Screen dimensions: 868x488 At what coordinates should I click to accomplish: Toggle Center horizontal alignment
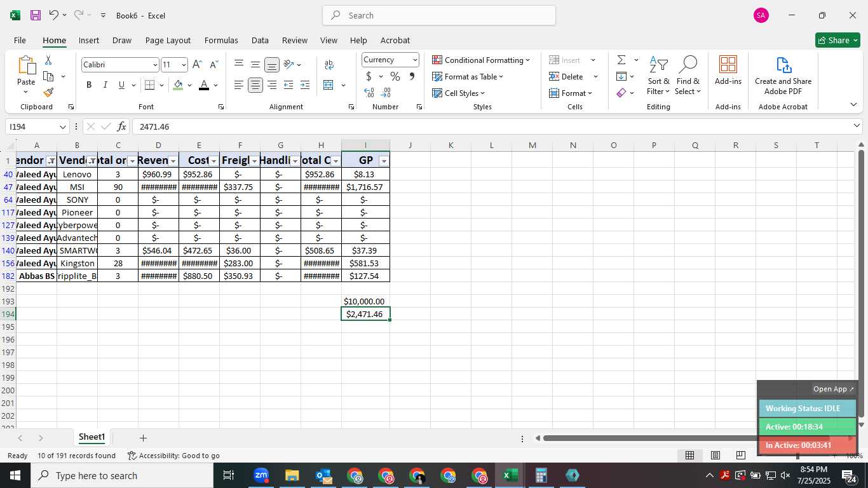pos(255,85)
